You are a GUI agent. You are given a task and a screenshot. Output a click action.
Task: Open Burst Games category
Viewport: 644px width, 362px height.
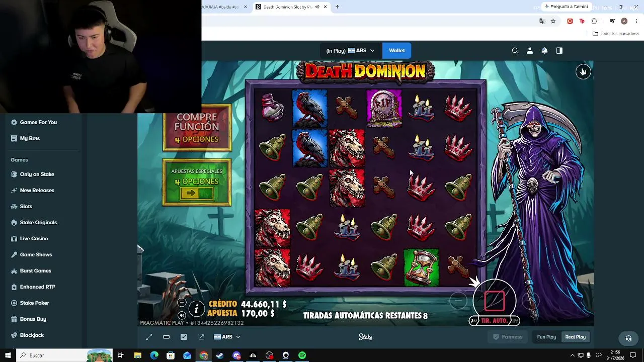pos(36,270)
